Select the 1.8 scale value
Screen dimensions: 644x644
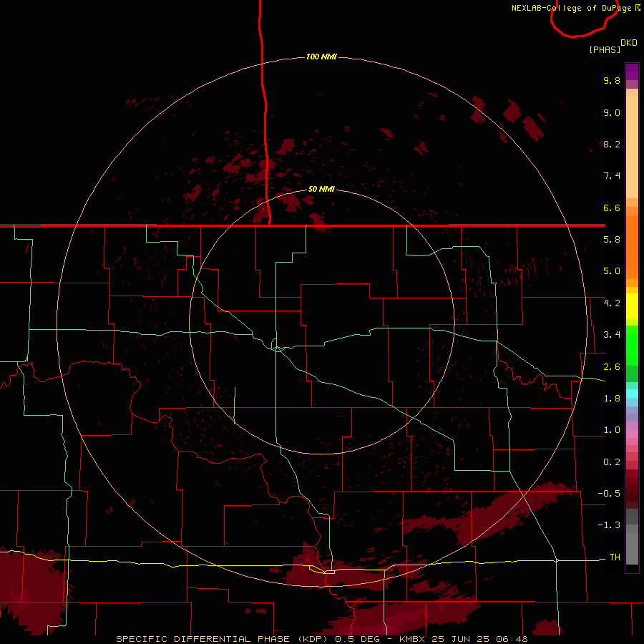[612, 399]
